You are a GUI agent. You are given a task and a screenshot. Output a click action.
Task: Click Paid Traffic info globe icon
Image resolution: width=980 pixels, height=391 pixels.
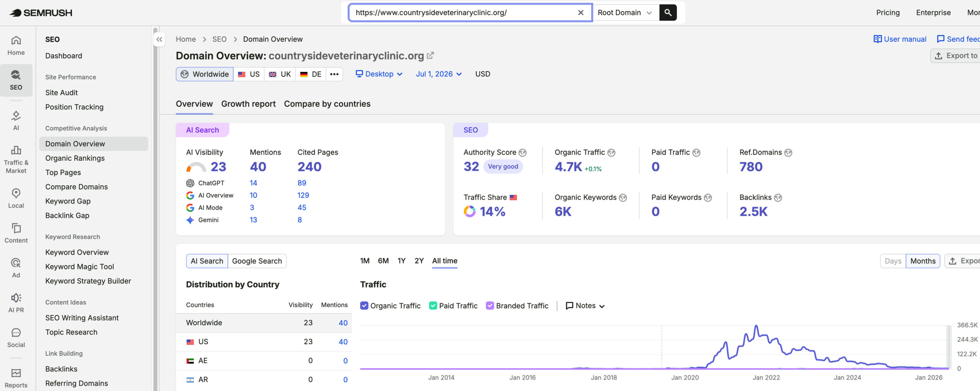tap(696, 153)
